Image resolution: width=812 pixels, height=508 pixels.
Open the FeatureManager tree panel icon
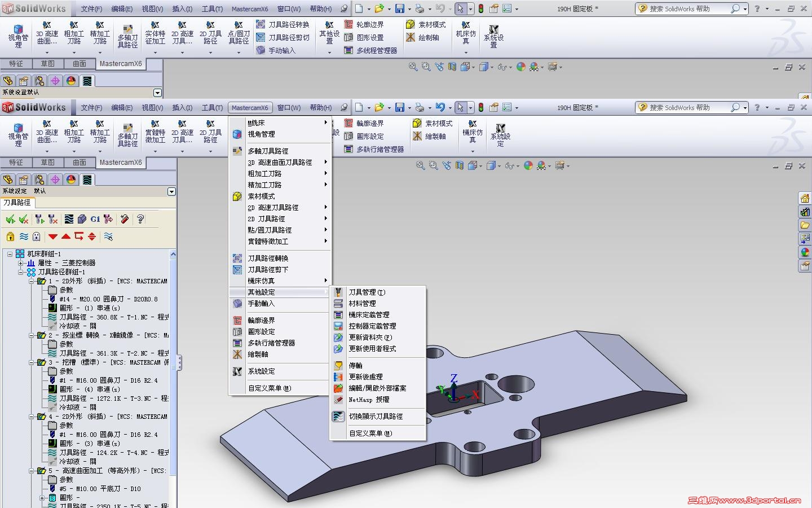click(8, 179)
